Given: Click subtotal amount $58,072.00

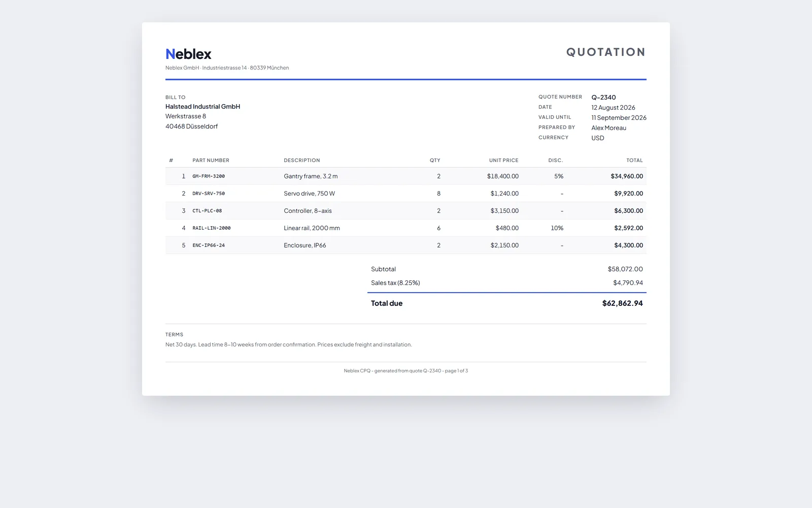Looking at the screenshot, I should 625,269.
